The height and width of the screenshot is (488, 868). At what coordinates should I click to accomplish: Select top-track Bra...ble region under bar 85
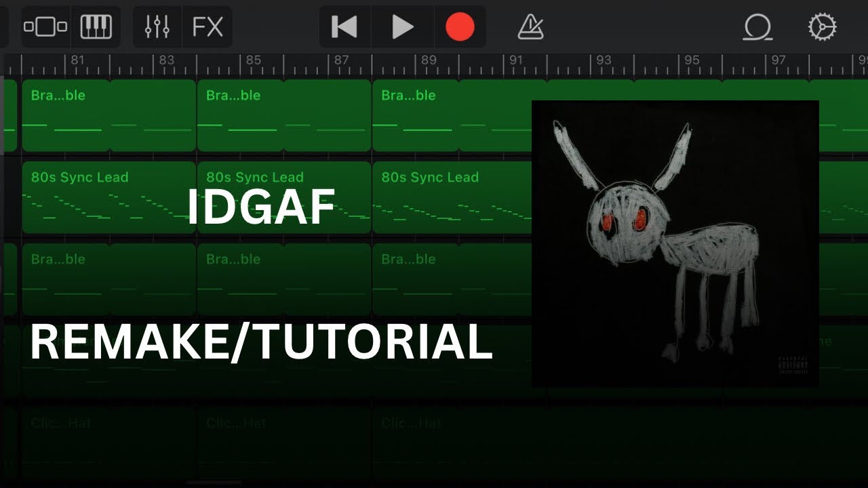284,115
